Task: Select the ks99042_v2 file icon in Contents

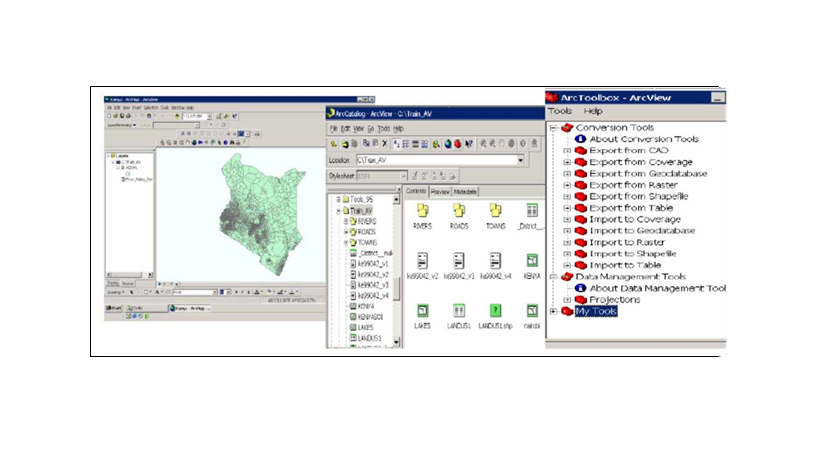Action: click(x=423, y=260)
